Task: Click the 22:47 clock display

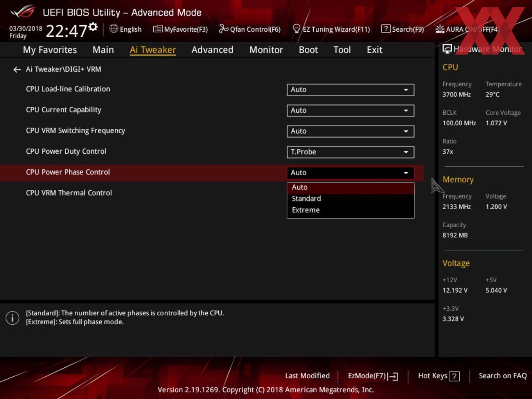Action: click(x=66, y=31)
